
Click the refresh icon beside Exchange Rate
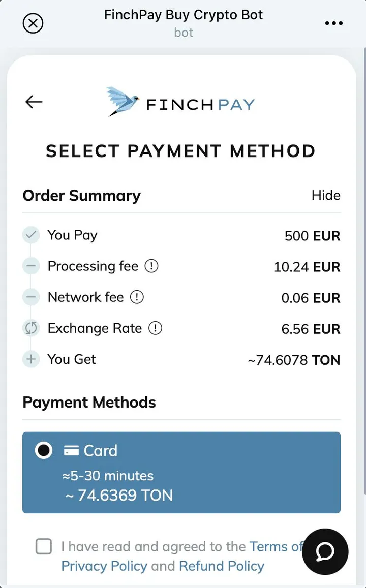click(x=31, y=328)
